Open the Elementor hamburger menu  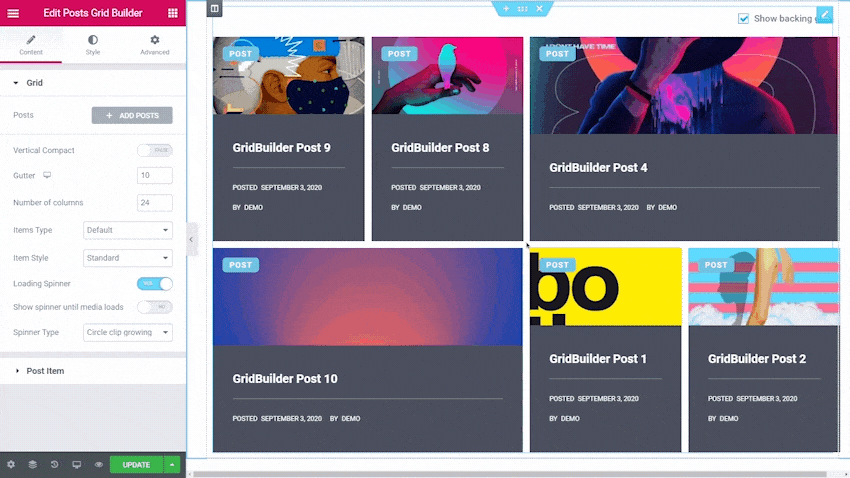tap(13, 13)
